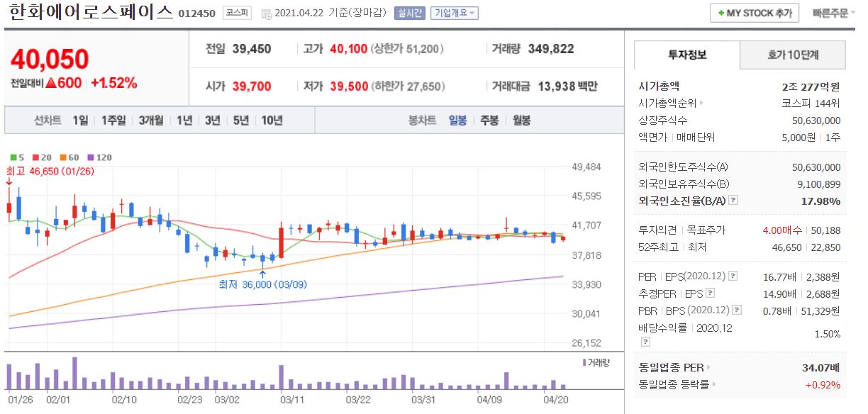Image resolution: width=868 pixels, height=414 pixels.
Task: Open help icon beside 외국인소진율(B/A)
Action: click(x=734, y=201)
